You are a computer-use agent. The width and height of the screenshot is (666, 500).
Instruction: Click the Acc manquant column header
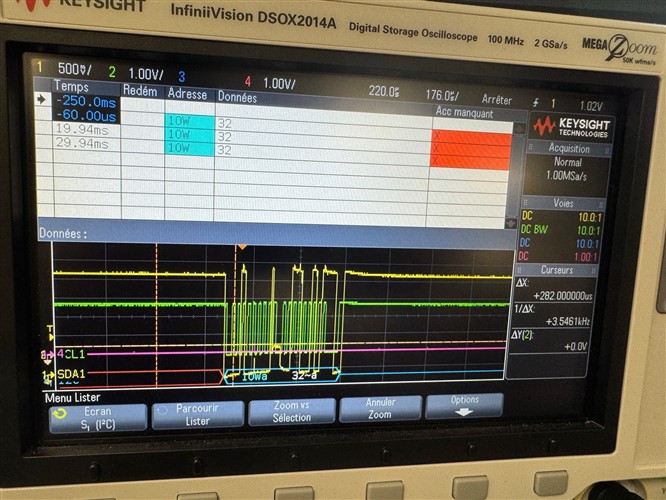coord(464,113)
